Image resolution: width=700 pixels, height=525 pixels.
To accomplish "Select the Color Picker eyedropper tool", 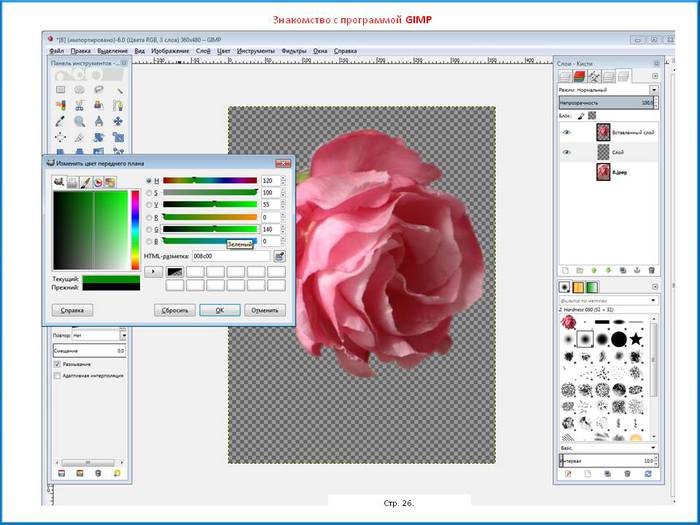I will coord(60,121).
